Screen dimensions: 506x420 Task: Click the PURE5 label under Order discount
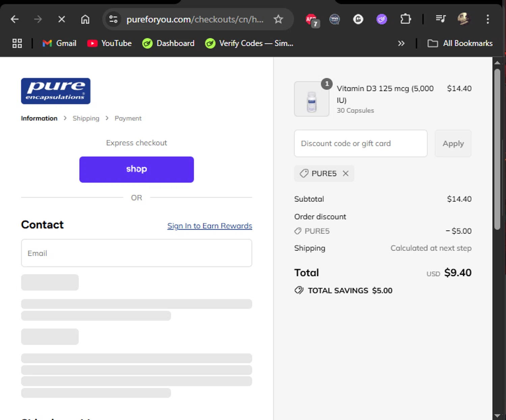(x=317, y=231)
